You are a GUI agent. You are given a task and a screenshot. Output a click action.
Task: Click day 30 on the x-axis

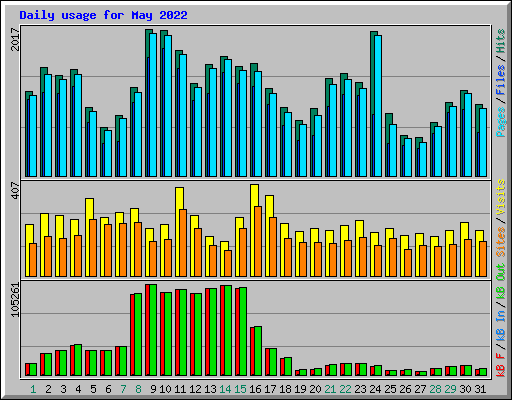(x=465, y=389)
